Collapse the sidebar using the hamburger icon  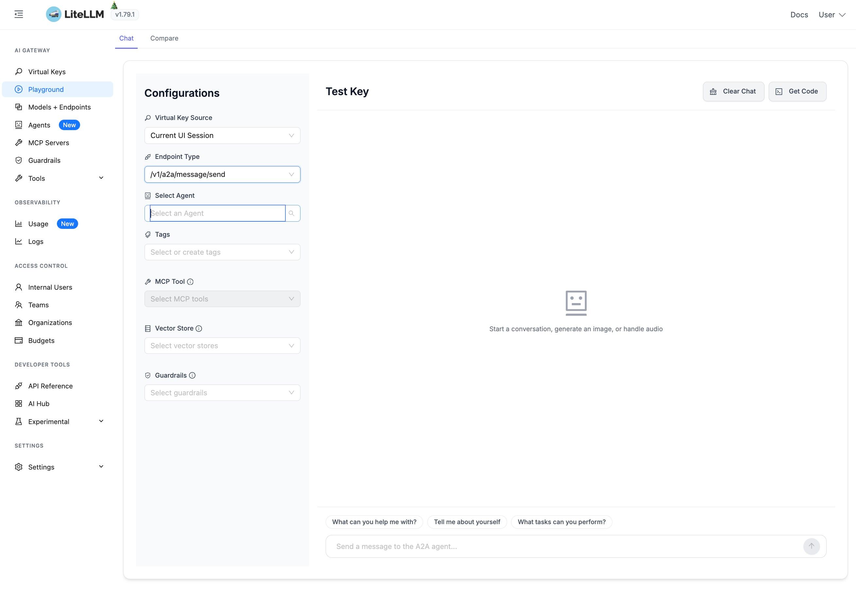pyautogui.click(x=19, y=14)
